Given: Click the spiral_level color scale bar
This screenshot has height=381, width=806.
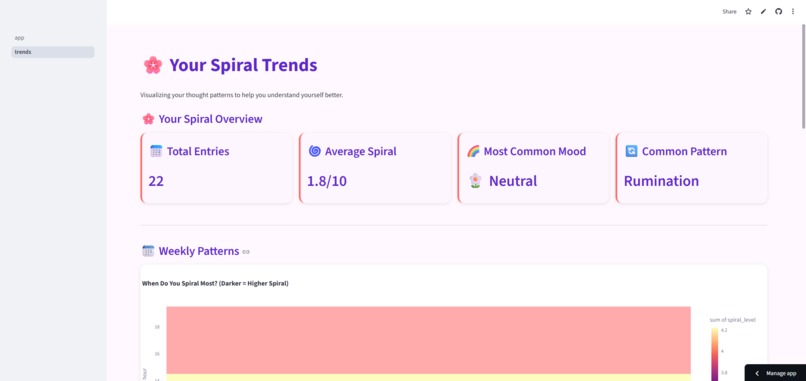Looking at the screenshot, I should [715, 355].
